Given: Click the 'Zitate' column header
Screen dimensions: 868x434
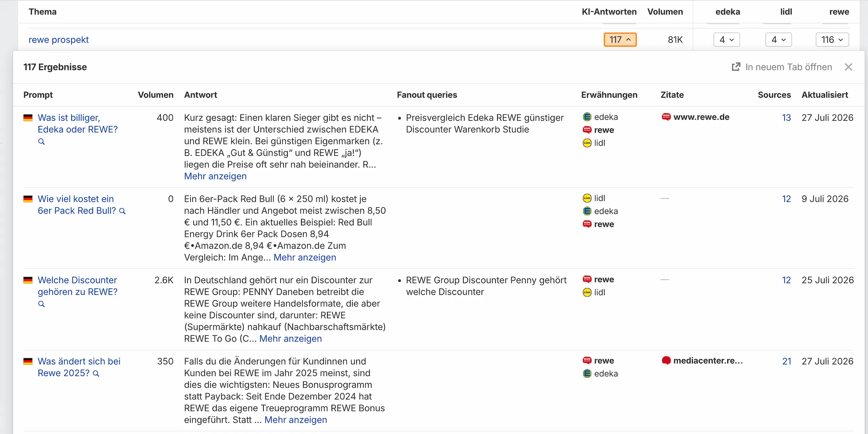Looking at the screenshot, I should pos(672,95).
